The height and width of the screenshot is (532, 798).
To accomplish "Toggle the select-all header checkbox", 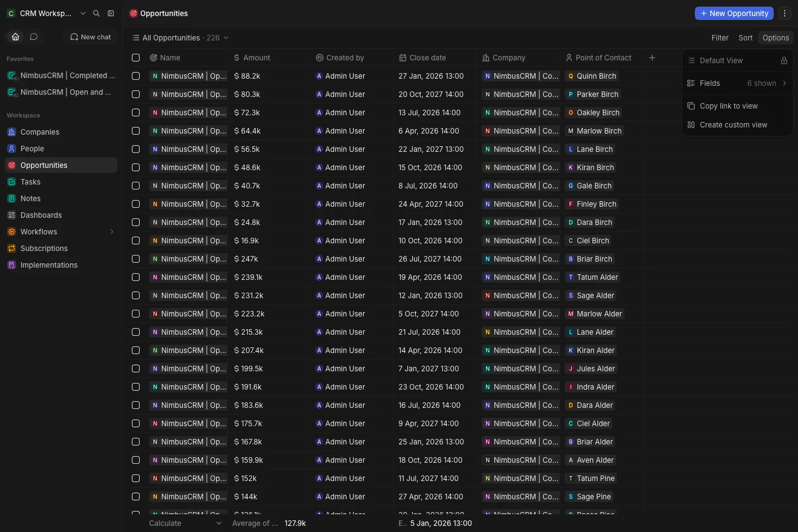I will (x=136, y=58).
